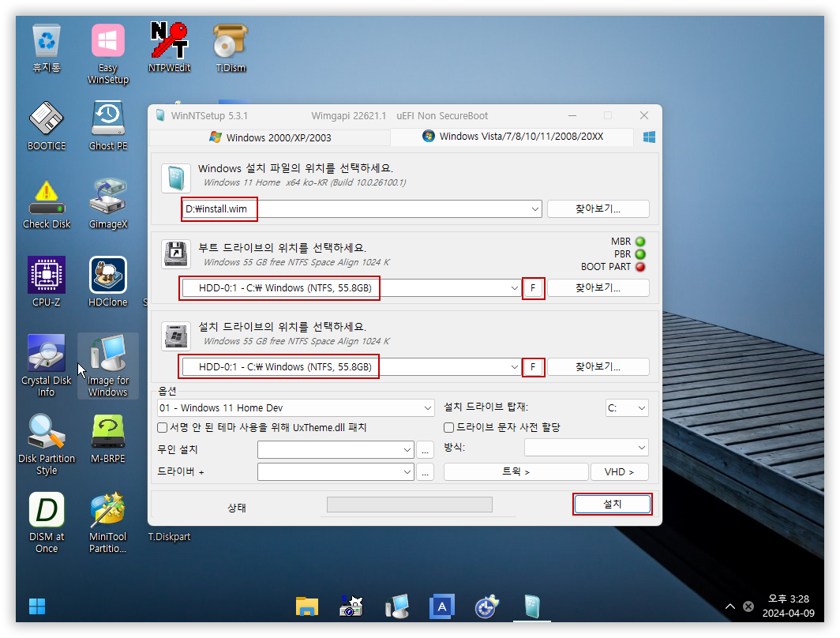Check the 드라이브 문자 사전 할당 checkbox
840x638 pixels.
pyautogui.click(x=449, y=427)
